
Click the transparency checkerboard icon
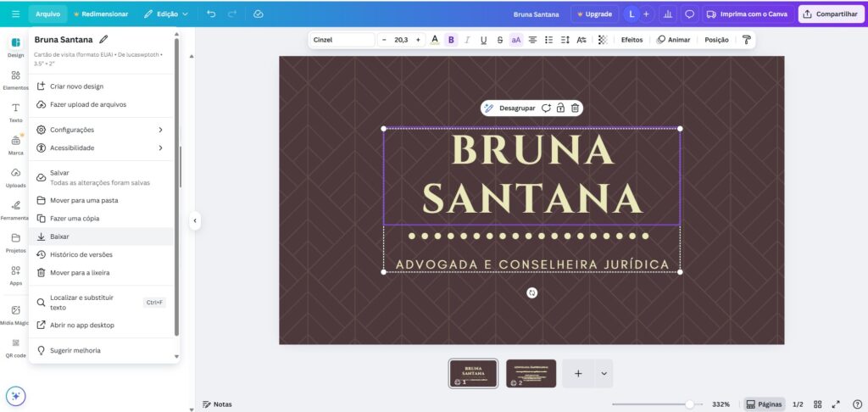(x=603, y=40)
